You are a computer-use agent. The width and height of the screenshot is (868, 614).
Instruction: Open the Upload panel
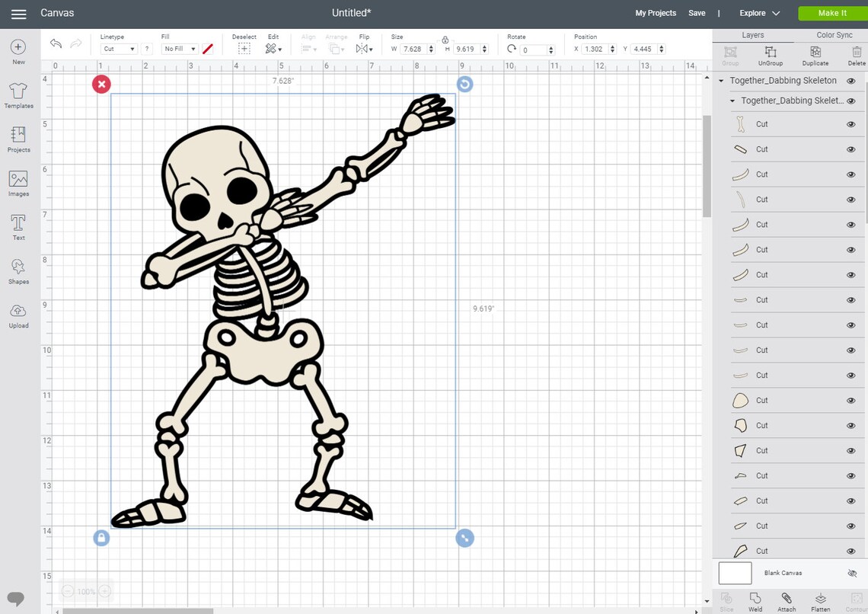click(18, 313)
